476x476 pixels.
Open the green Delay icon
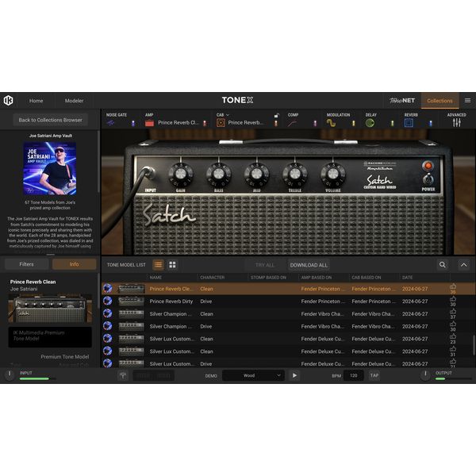click(x=370, y=123)
